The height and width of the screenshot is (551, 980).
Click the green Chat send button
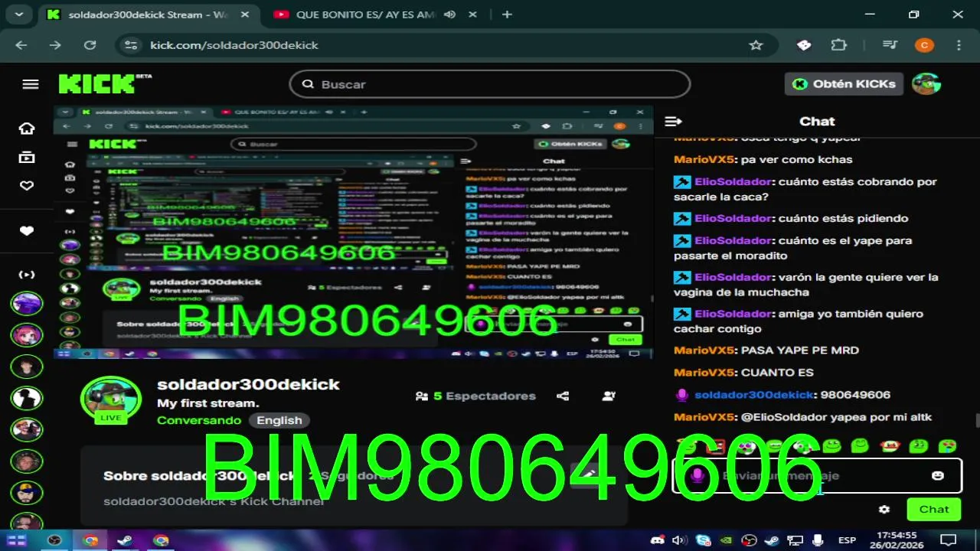(x=934, y=509)
